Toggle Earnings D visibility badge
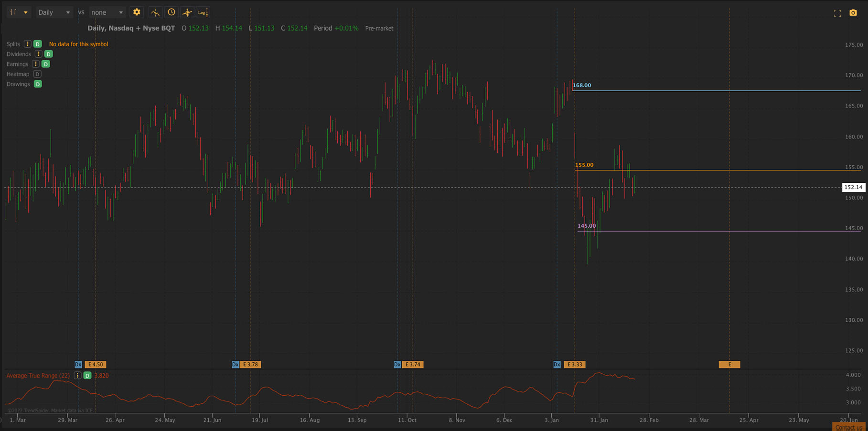The width and height of the screenshot is (868, 431). click(46, 64)
